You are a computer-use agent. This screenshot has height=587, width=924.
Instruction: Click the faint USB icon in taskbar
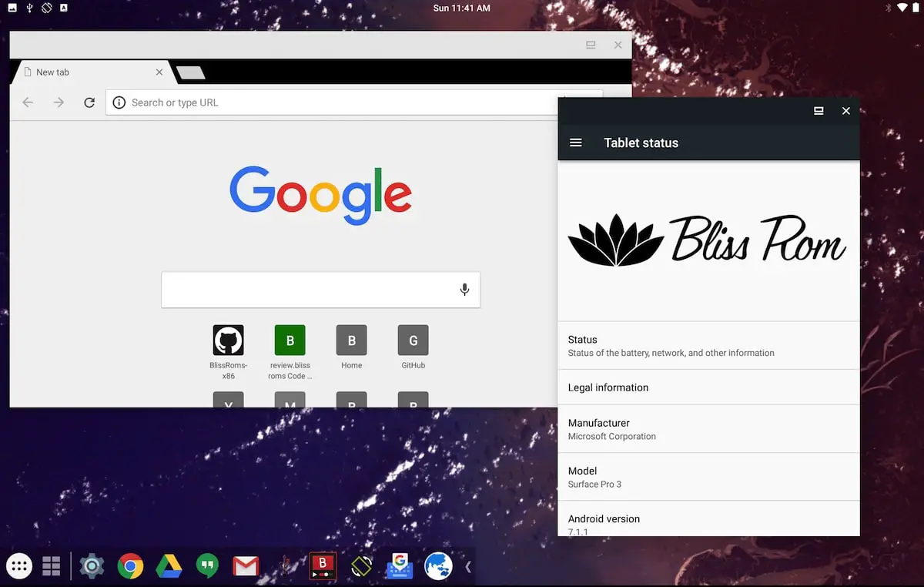pyautogui.click(x=284, y=567)
